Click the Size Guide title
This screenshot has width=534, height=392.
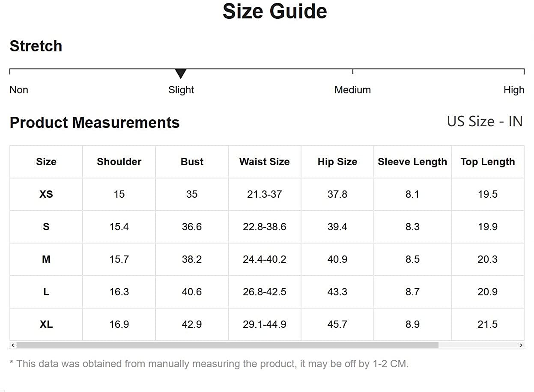click(x=275, y=11)
